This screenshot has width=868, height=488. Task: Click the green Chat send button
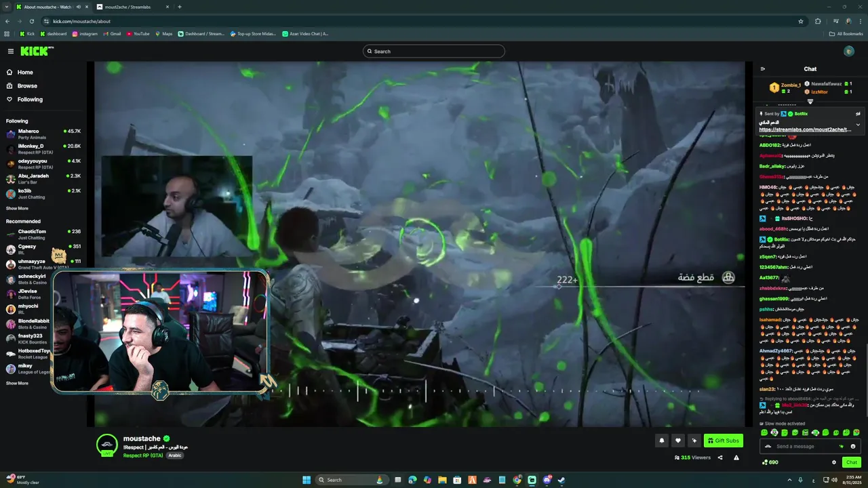click(x=852, y=462)
